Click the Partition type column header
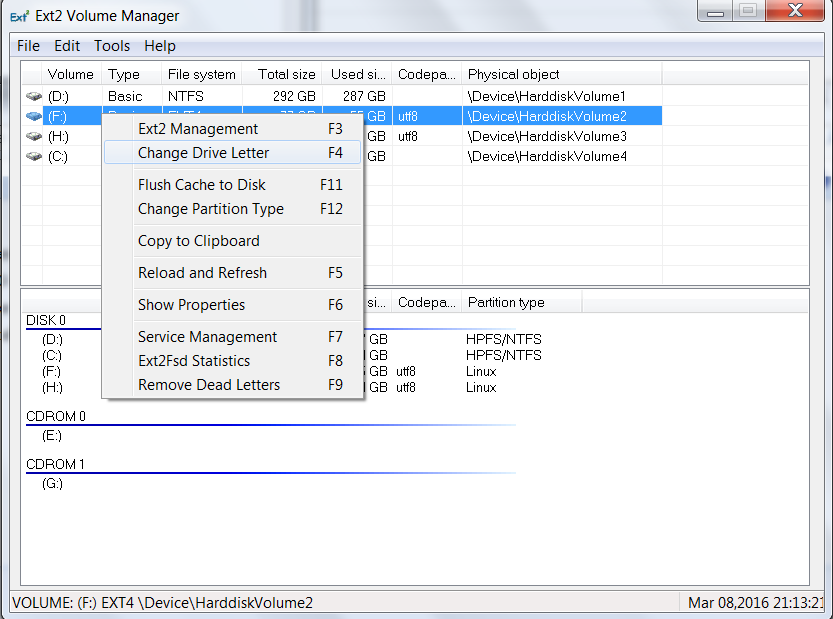 click(x=522, y=302)
